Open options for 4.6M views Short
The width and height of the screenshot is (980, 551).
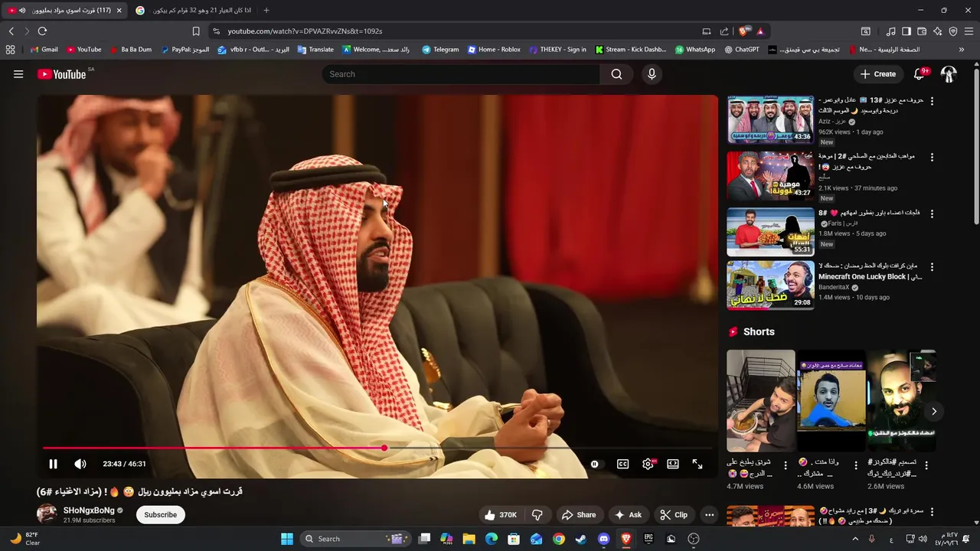856,465
